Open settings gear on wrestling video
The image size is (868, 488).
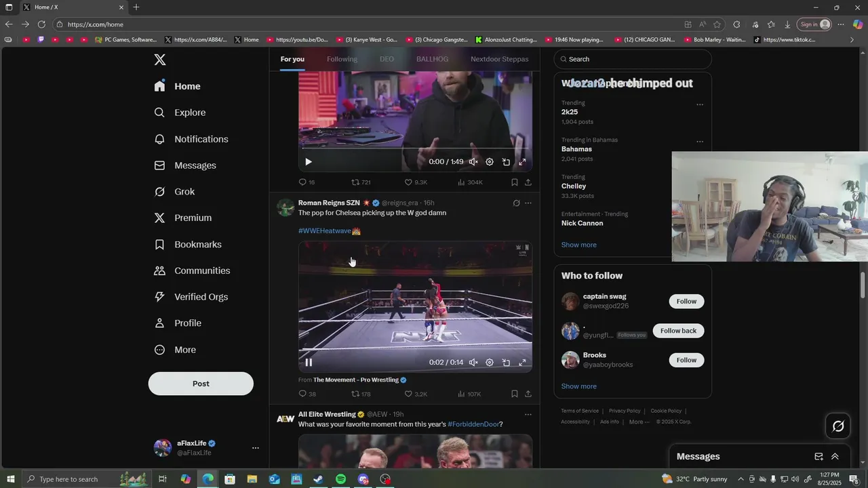click(490, 363)
